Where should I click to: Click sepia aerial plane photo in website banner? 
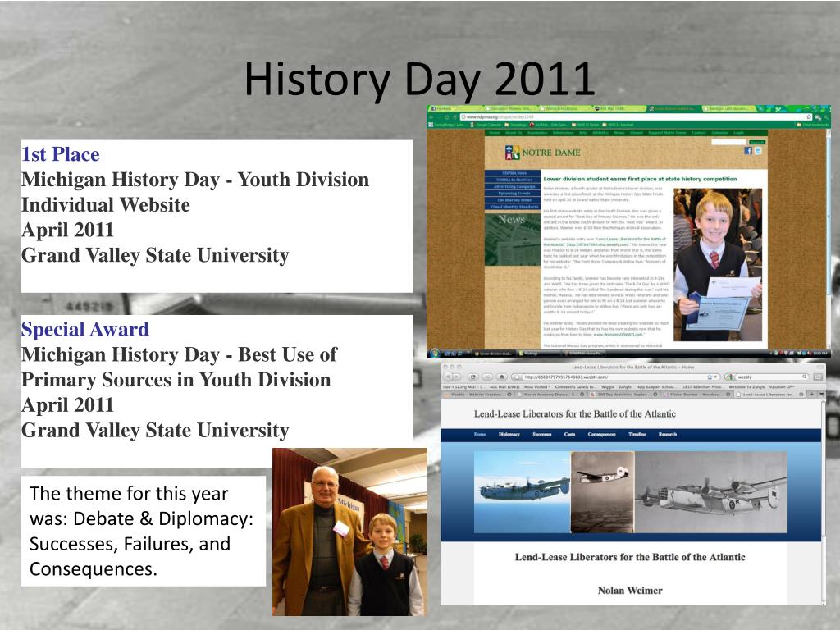603,492
